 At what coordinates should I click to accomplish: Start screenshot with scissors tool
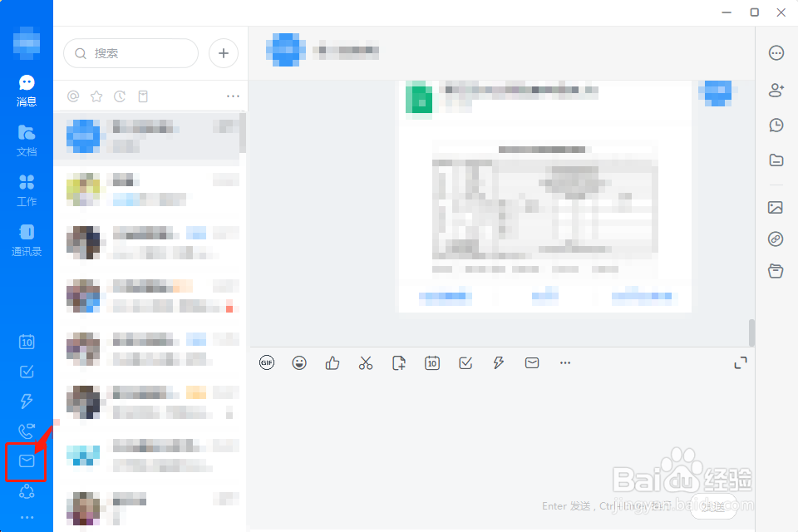point(366,363)
